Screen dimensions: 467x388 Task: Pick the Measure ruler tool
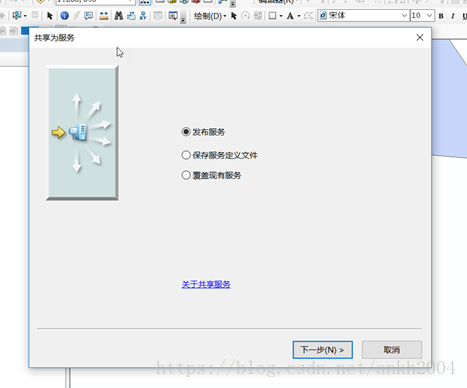[104, 16]
